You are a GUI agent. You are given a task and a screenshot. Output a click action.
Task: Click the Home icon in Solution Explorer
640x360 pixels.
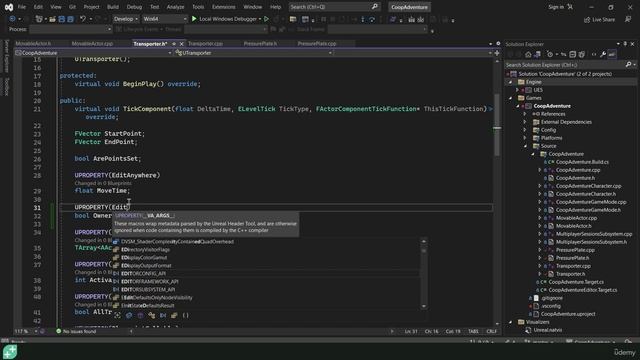pos(528,54)
